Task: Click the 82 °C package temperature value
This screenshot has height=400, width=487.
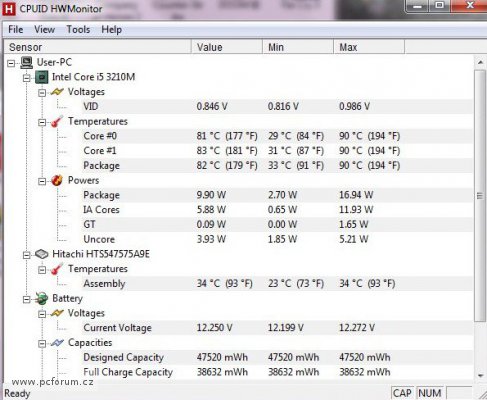Action: [x=227, y=166]
